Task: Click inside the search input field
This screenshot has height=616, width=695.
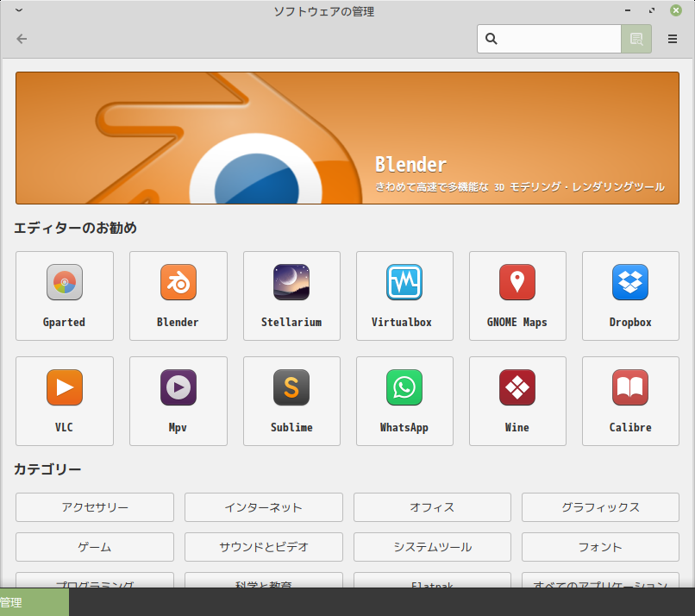Action: pyautogui.click(x=549, y=39)
